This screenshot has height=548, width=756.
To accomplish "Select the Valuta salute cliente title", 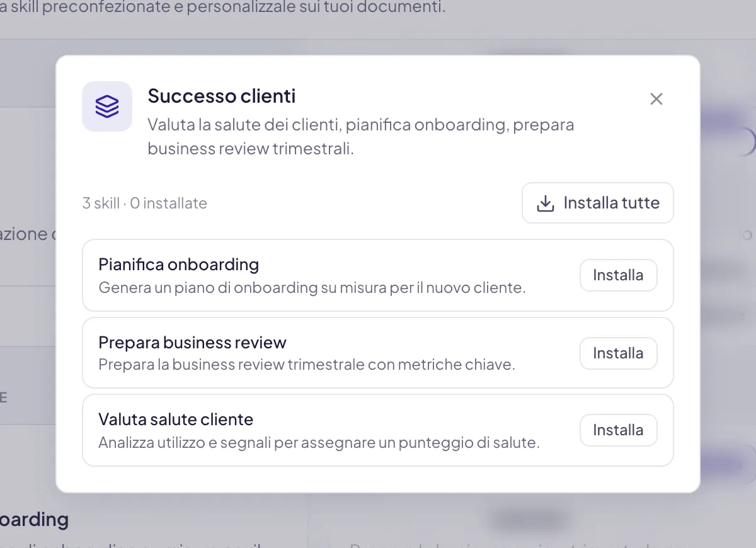I will [176, 420].
